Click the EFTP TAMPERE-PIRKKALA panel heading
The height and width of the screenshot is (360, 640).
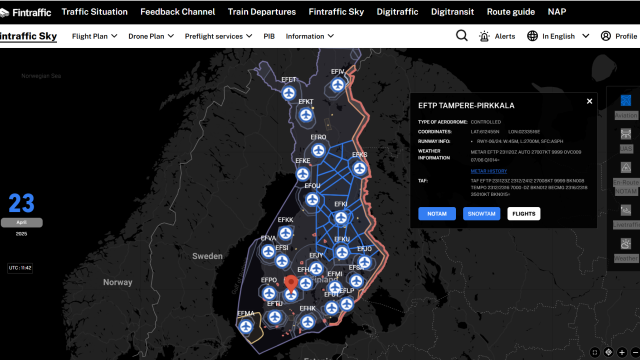click(x=466, y=106)
